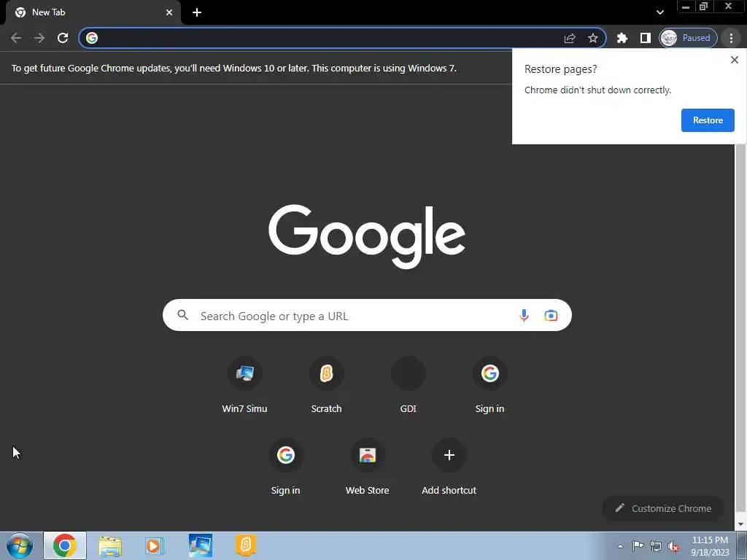Dismiss the Restore pages popup

pos(734,60)
